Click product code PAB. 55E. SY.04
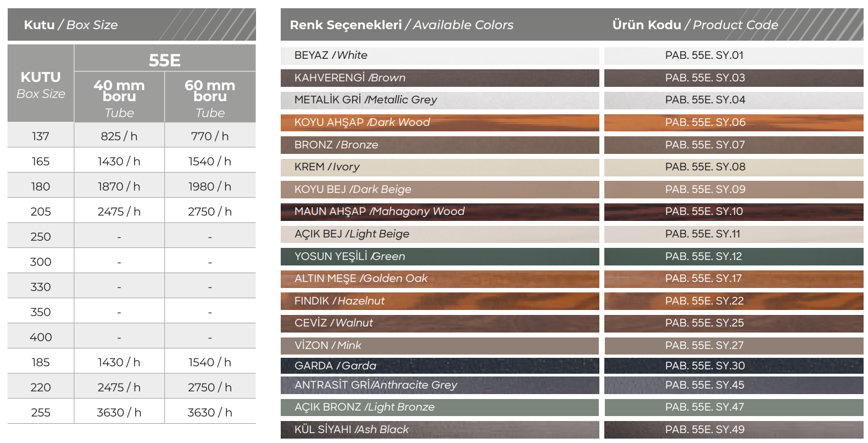This screenshot has height=443, width=868. point(705,100)
